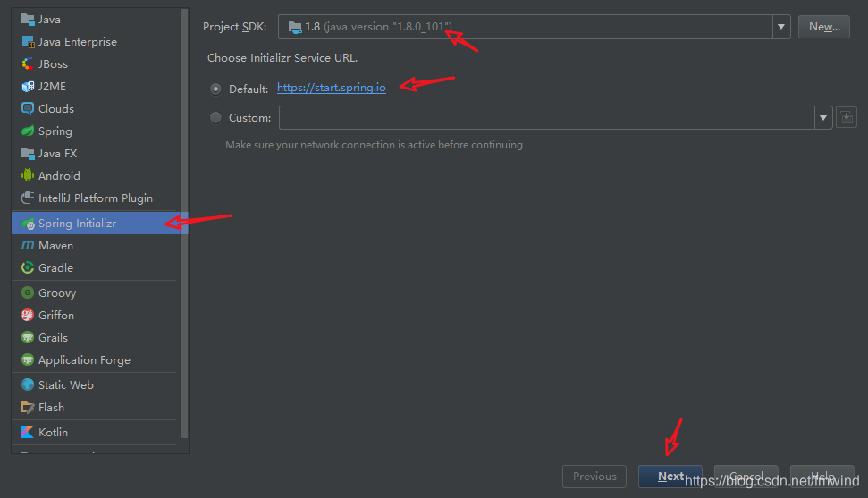Select Groovy in the project list
868x498 pixels.
(x=94, y=292)
